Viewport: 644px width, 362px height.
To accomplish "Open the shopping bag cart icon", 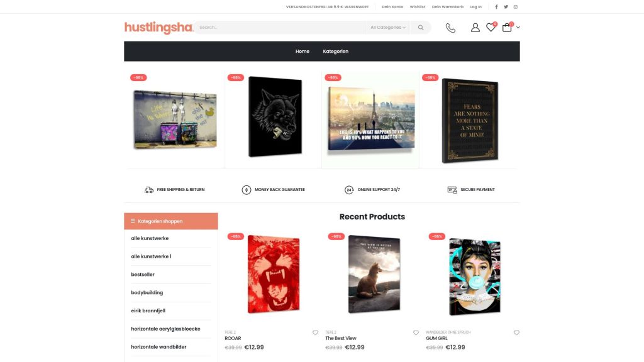I will point(507,27).
